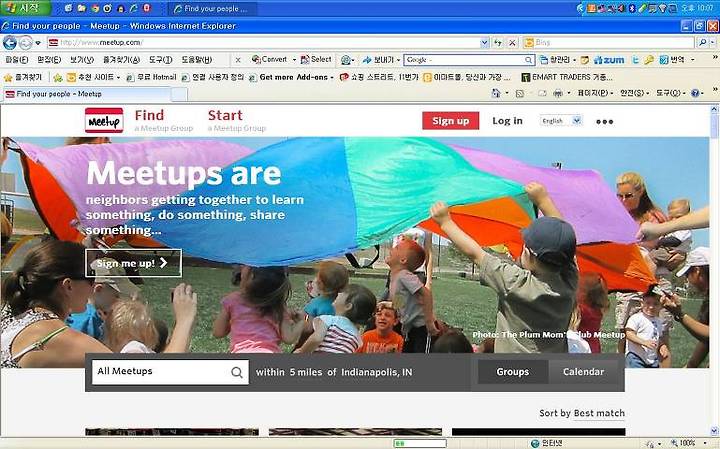Open the 파일(F) file menu
Screen dimensions: 720x449
(16, 60)
